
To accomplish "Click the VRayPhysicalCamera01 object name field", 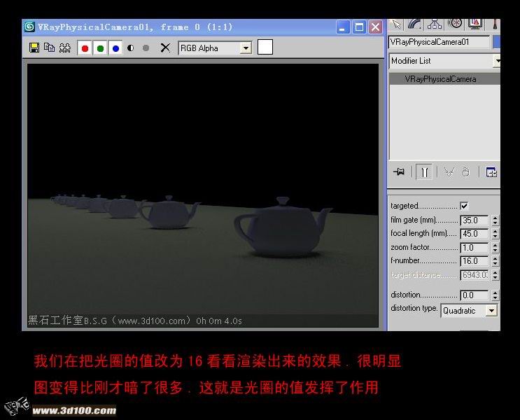I will 439,42.
